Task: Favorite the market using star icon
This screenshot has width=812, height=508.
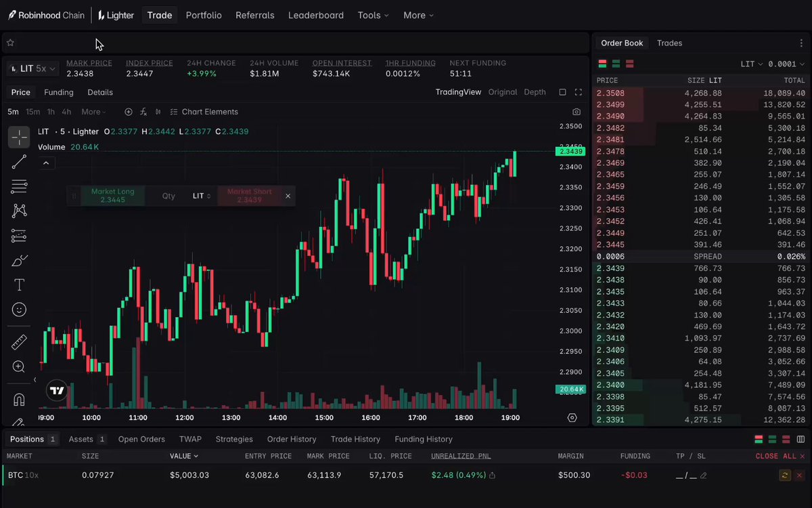Action: (10, 43)
